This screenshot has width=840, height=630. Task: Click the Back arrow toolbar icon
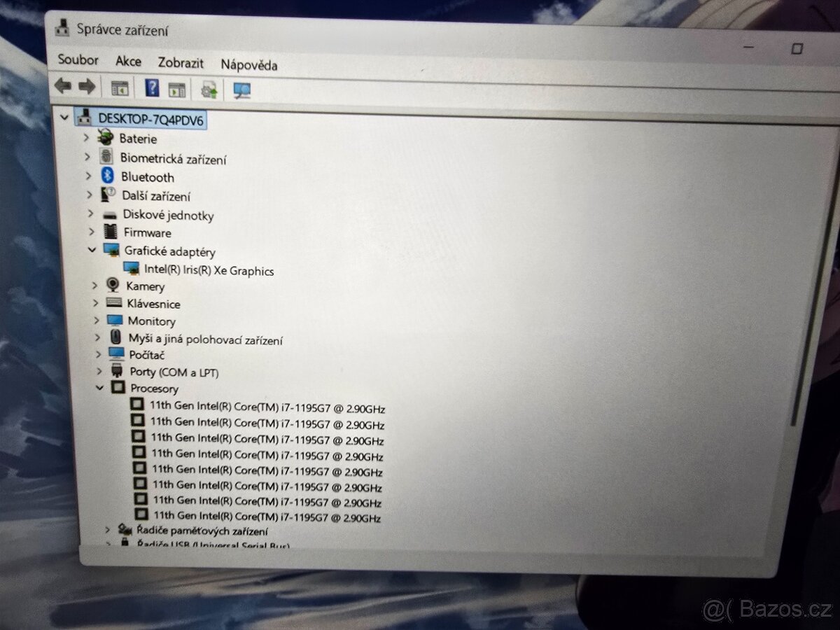pyautogui.click(x=63, y=87)
